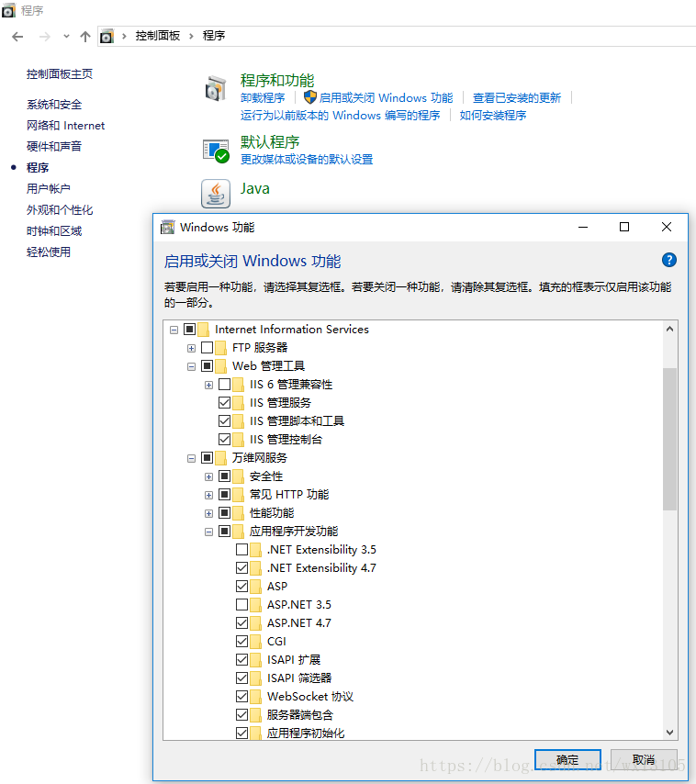Uncheck IIS 管理脚本和工具 checkbox
Viewport: 696px width, 784px height.
(x=224, y=421)
